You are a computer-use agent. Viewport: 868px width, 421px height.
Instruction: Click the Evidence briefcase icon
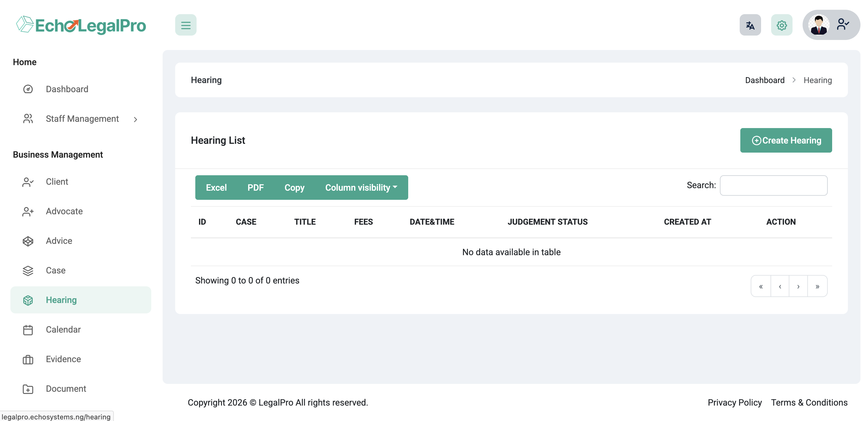pyautogui.click(x=28, y=359)
